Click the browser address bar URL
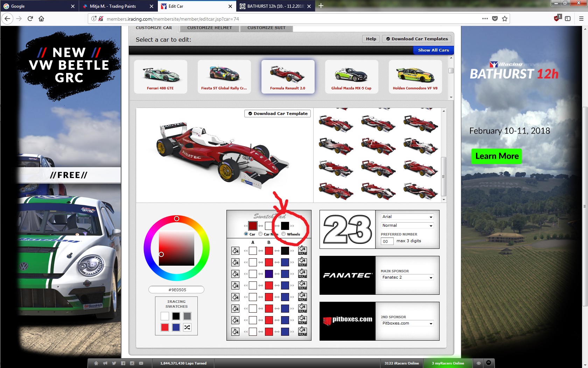Image resolution: width=588 pixels, height=368 pixels. 173,19
